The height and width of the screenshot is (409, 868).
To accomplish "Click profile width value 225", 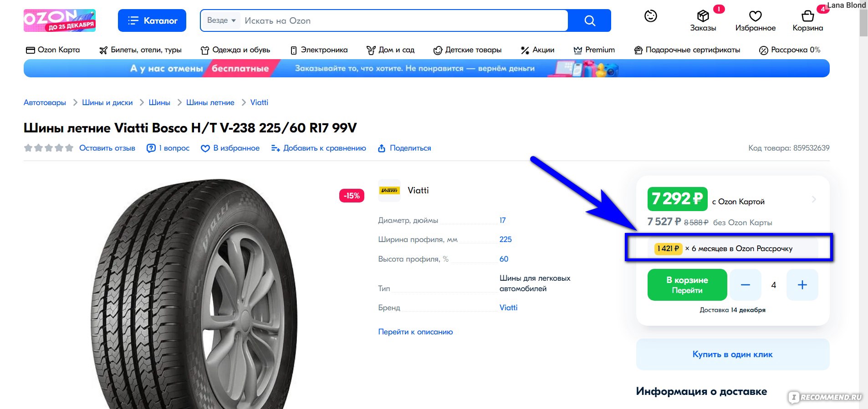I will tap(505, 240).
